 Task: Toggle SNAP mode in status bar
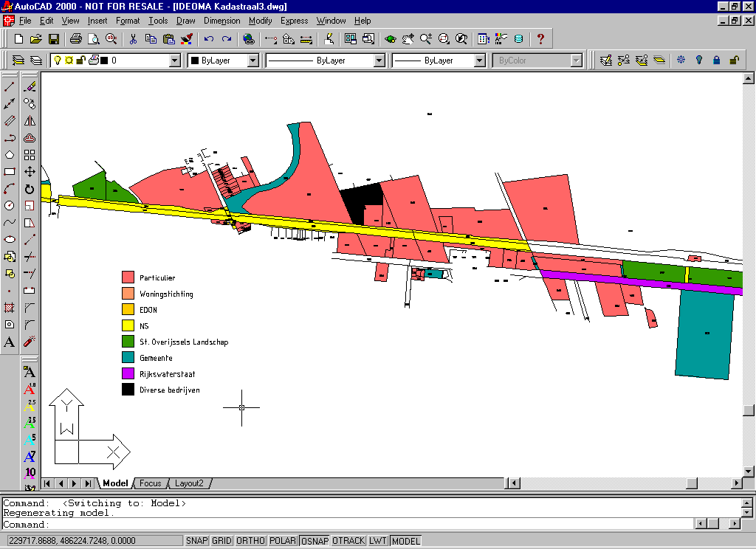(196, 541)
